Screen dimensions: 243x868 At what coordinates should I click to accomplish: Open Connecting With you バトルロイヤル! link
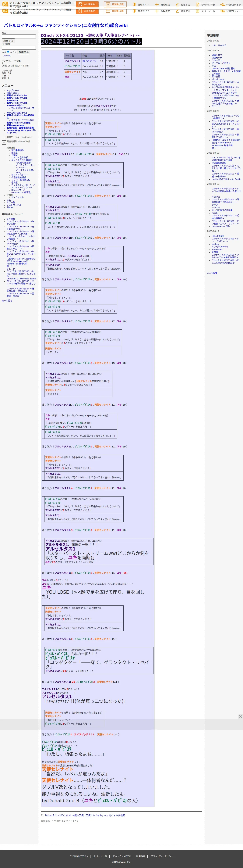pos(21,131)
